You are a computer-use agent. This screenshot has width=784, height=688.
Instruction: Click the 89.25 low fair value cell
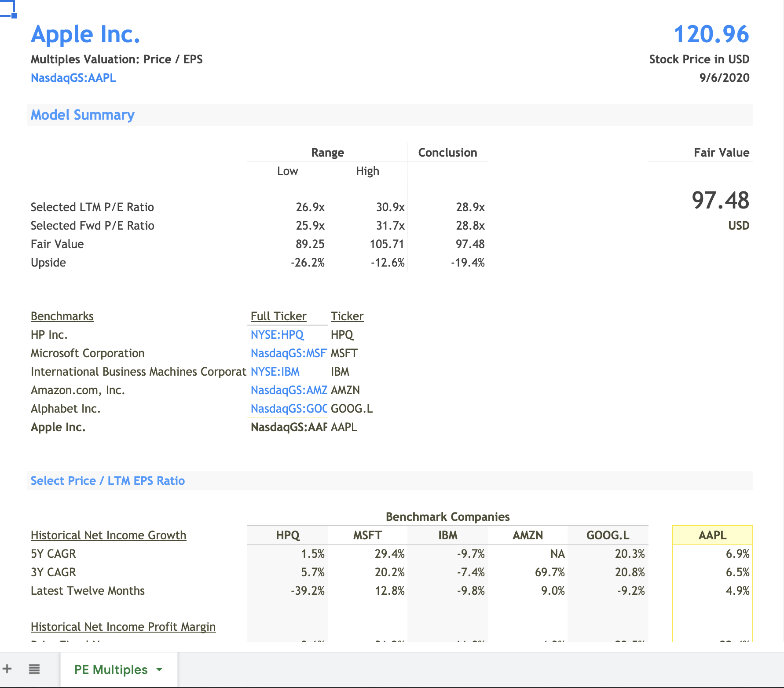pyautogui.click(x=310, y=244)
